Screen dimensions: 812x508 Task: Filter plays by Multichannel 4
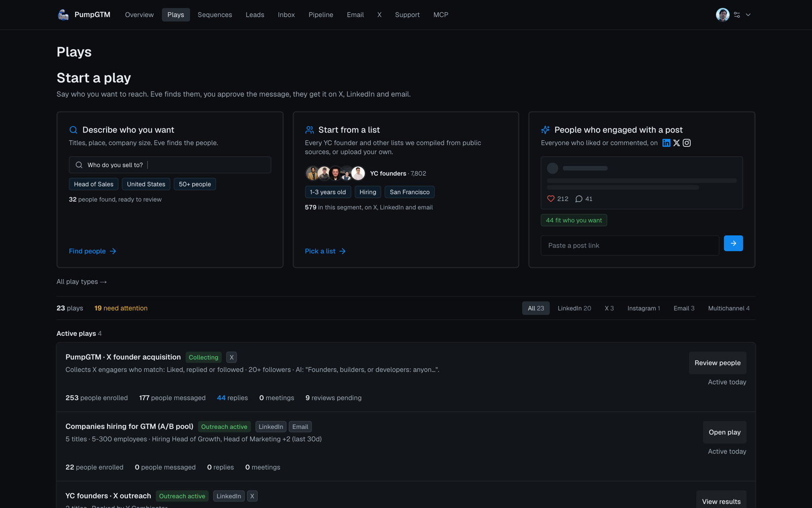tap(729, 308)
